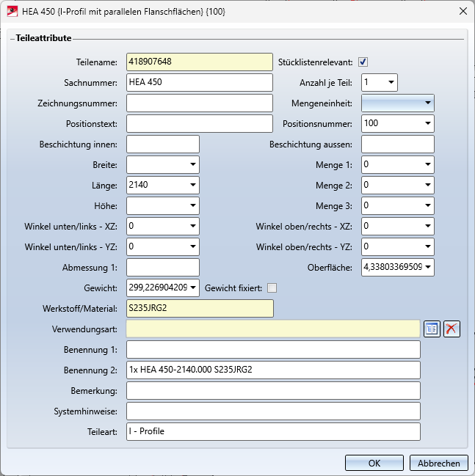Enable the Gewicht fixiert checkbox

click(272, 288)
